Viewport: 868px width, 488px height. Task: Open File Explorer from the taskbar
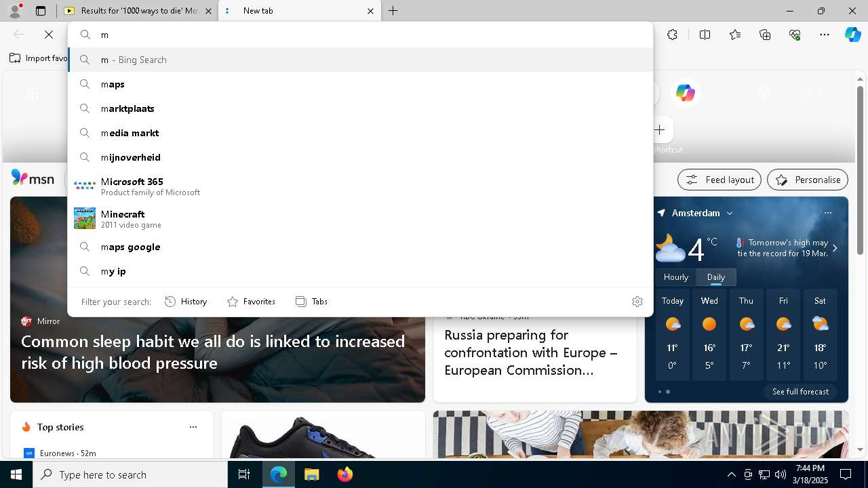tap(311, 474)
